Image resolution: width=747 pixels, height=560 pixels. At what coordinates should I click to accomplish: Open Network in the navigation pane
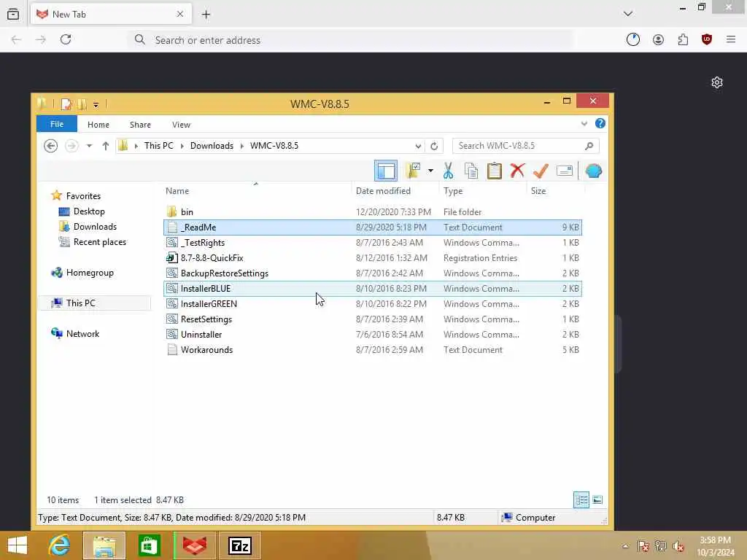coord(82,333)
